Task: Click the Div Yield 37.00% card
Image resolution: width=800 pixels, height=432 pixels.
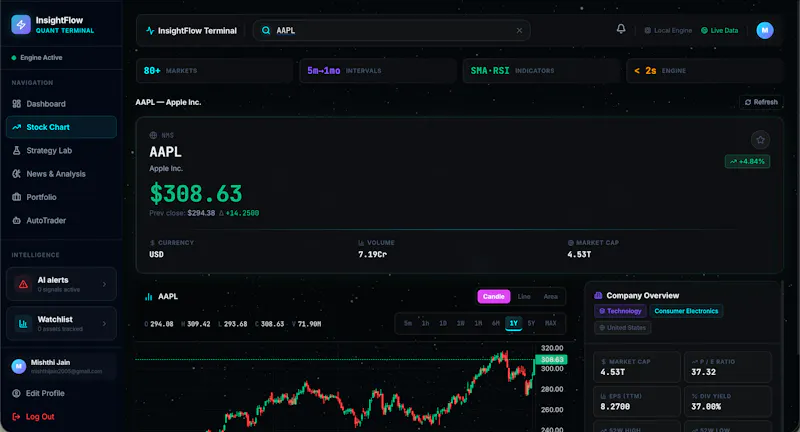Action: tap(728, 402)
